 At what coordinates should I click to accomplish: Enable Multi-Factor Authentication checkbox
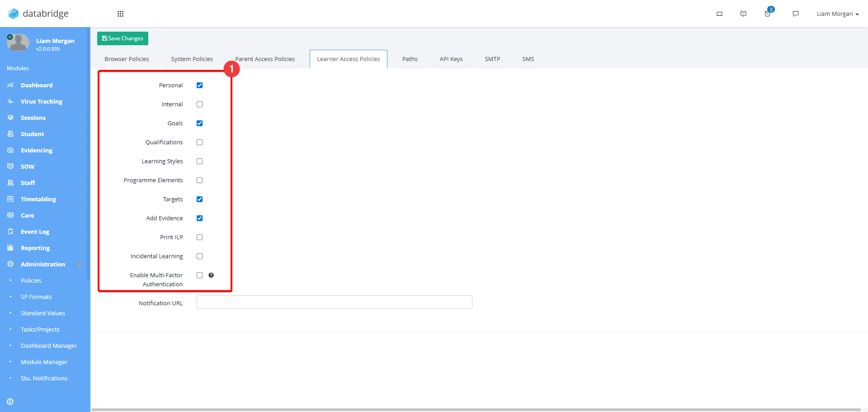(199, 275)
